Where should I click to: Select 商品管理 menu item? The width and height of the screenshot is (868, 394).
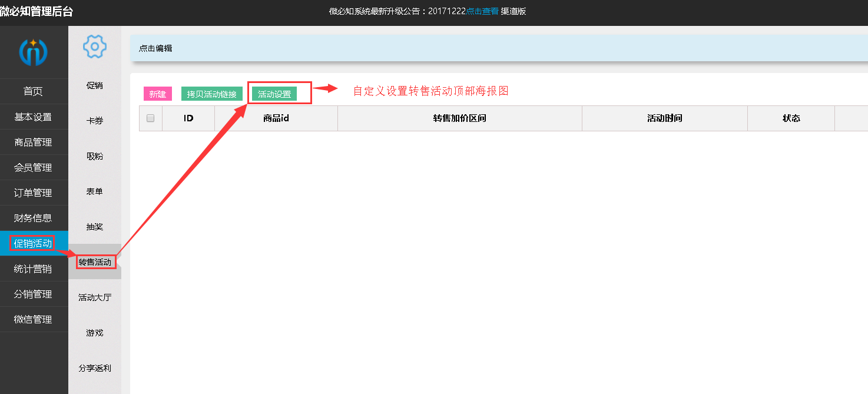(x=34, y=142)
